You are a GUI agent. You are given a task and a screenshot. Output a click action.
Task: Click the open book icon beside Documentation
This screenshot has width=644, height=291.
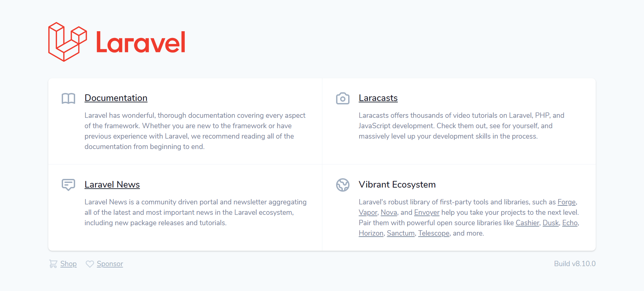(68, 98)
